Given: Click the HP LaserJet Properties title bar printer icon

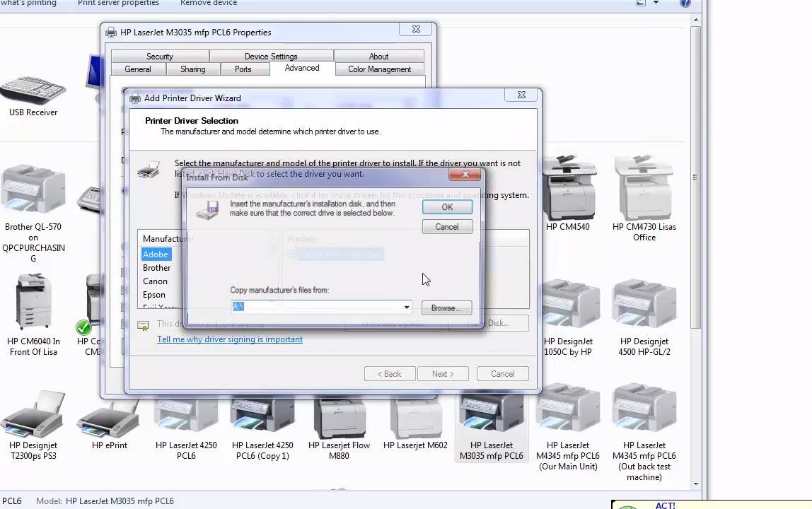Looking at the screenshot, I should (111, 33).
